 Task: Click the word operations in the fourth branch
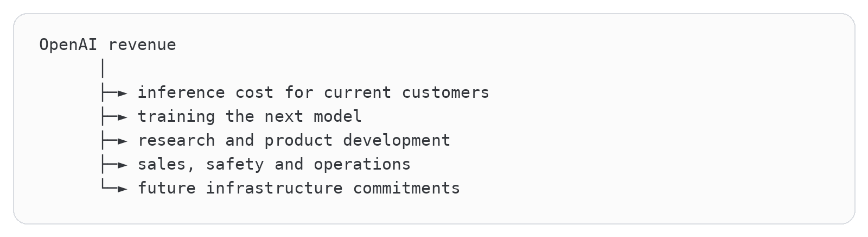(x=362, y=165)
